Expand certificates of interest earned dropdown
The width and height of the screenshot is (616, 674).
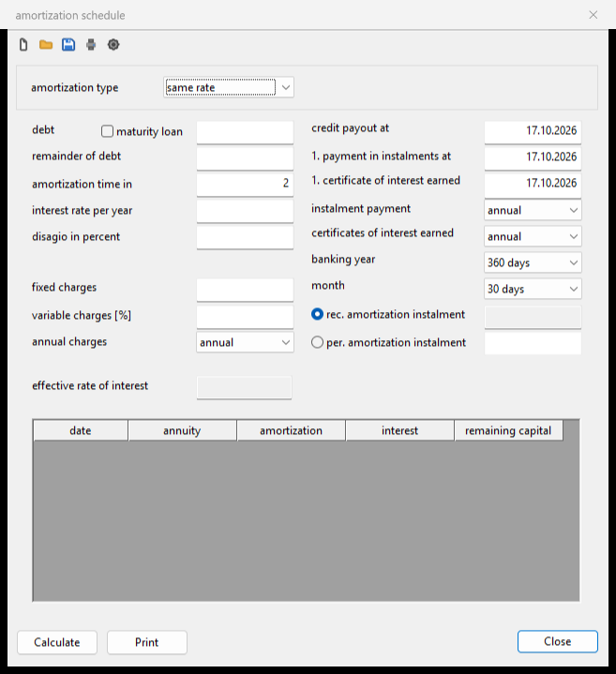tap(533, 236)
